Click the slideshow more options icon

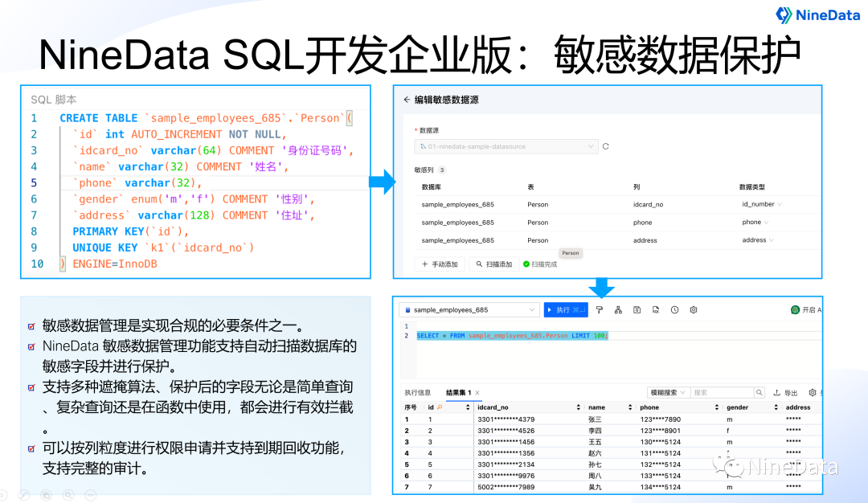point(90,495)
